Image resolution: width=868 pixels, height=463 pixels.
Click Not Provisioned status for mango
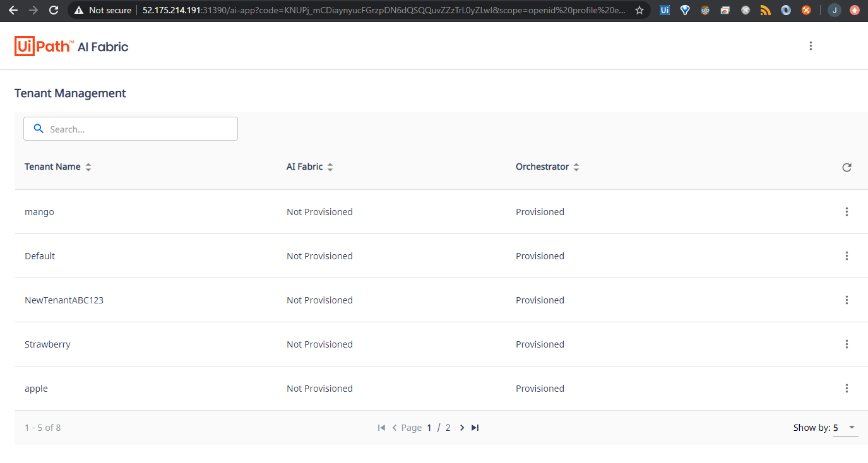pos(319,212)
